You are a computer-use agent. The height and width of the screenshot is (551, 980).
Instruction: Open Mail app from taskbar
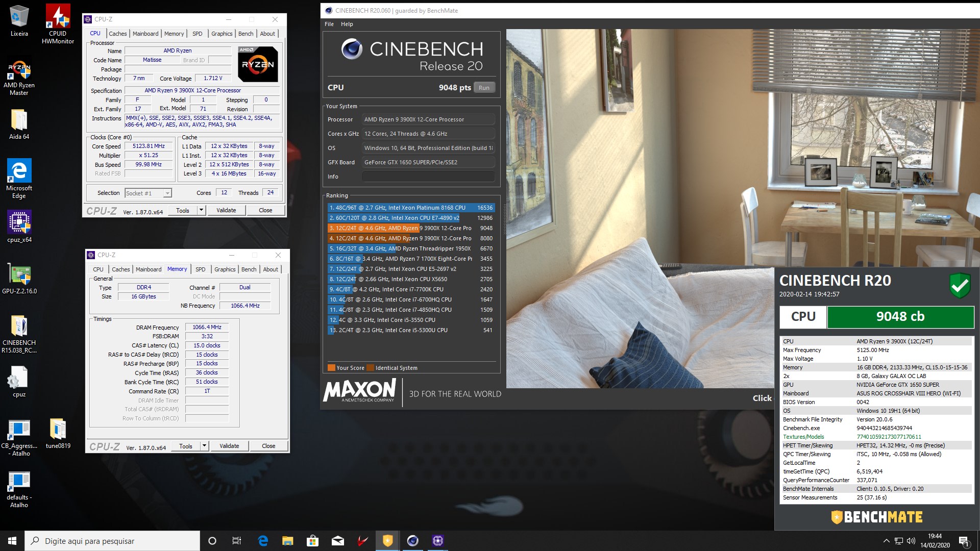coord(337,541)
